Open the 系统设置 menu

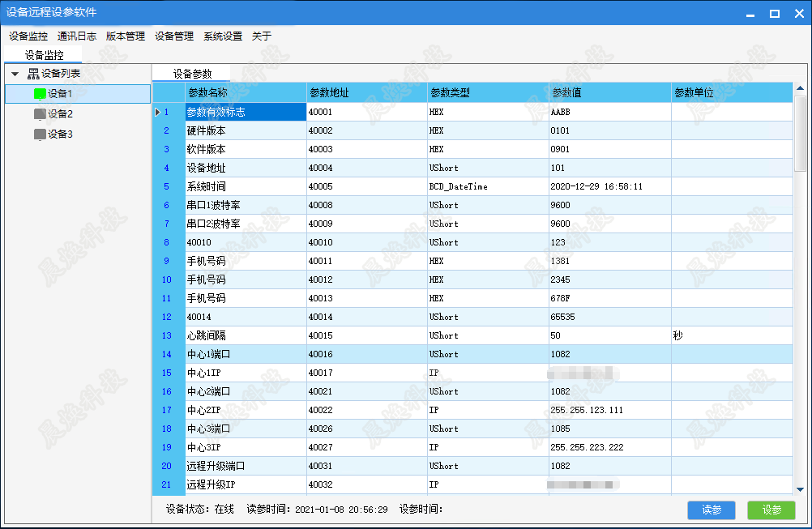point(223,36)
